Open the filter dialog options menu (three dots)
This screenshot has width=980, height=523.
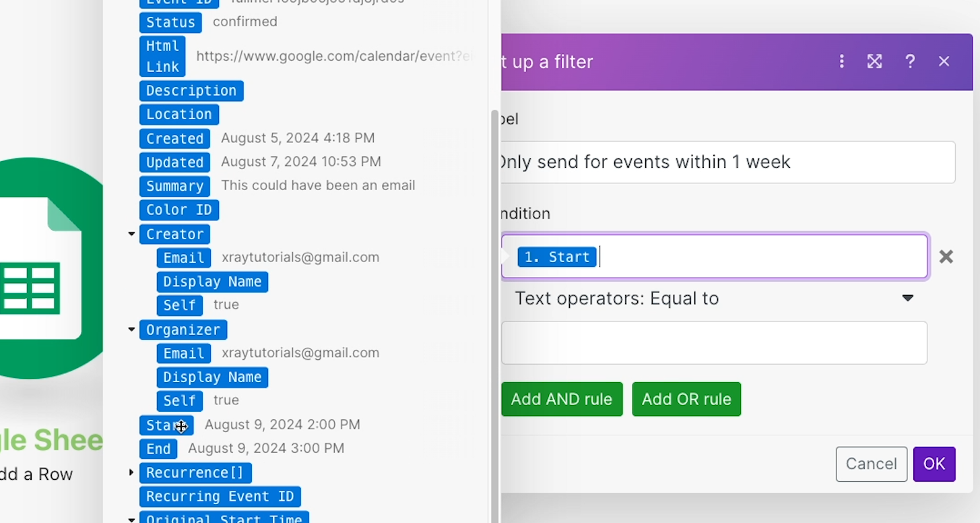tap(841, 61)
